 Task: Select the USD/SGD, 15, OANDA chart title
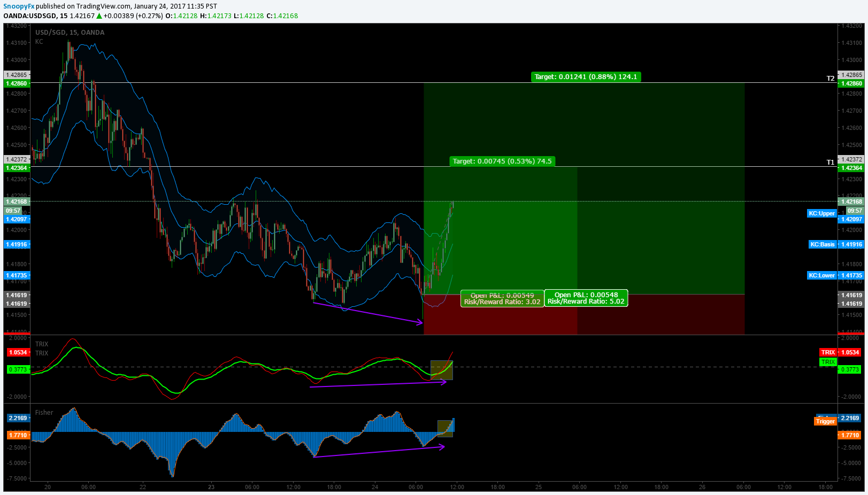pos(70,32)
